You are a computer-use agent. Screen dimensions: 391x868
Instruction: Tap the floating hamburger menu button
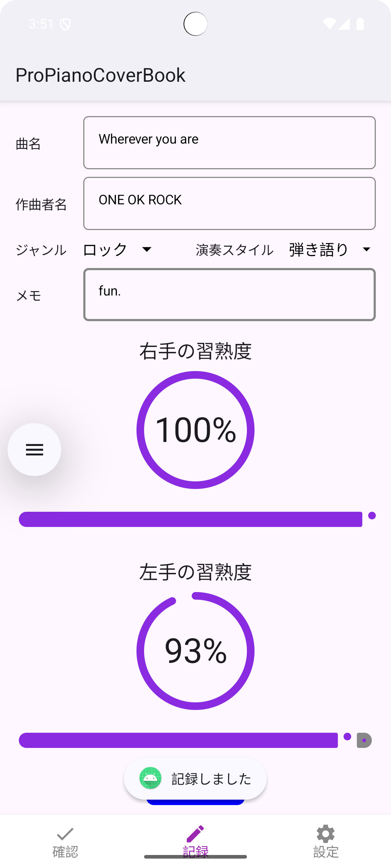pyautogui.click(x=34, y=450)
